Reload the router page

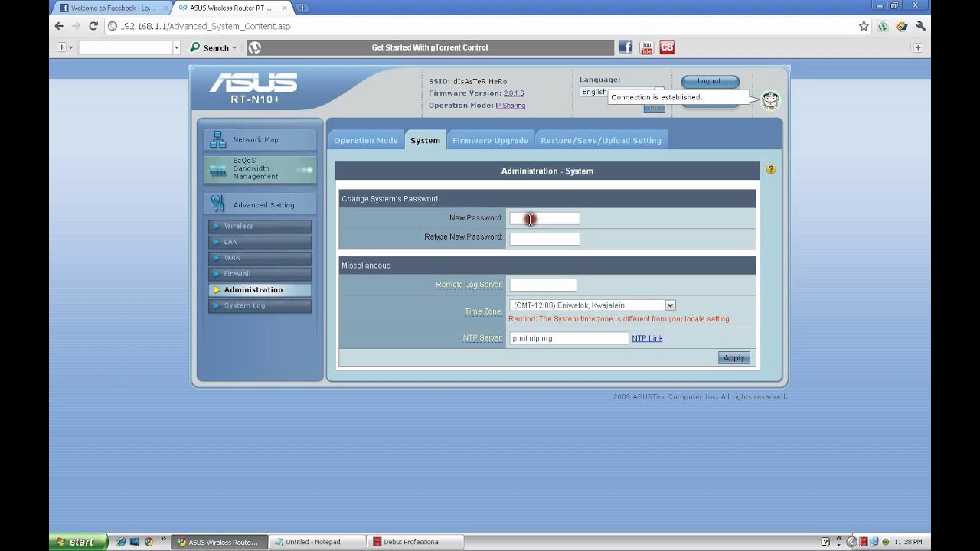pyautogui.click(x=93, y=26)
